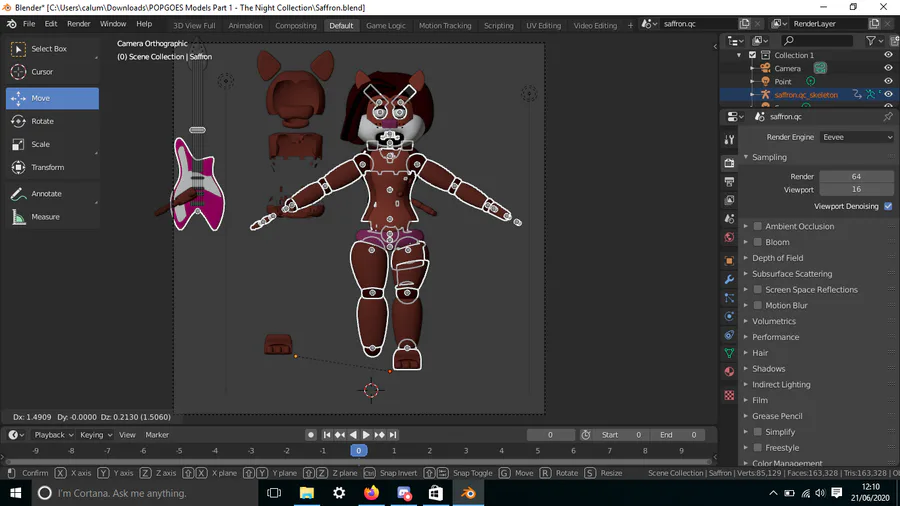Open the Edit menu
Viewport: 900px width, 506px height.
click(51, 24)
